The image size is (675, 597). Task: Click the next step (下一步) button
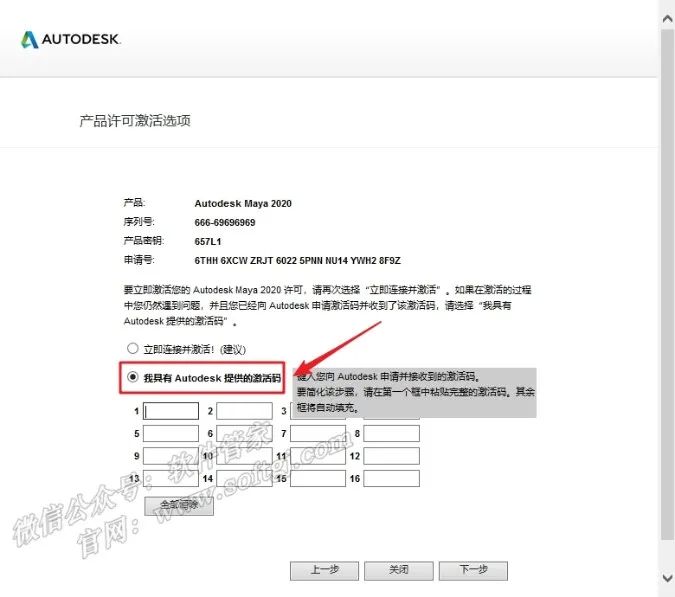(474, 571)
